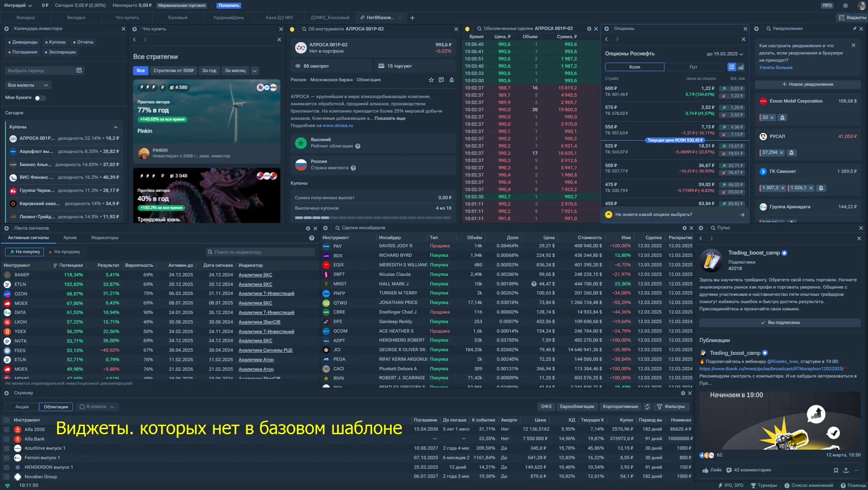
Task: Click the Лайк thumbs-up icon
Action: tap(705, 470)
